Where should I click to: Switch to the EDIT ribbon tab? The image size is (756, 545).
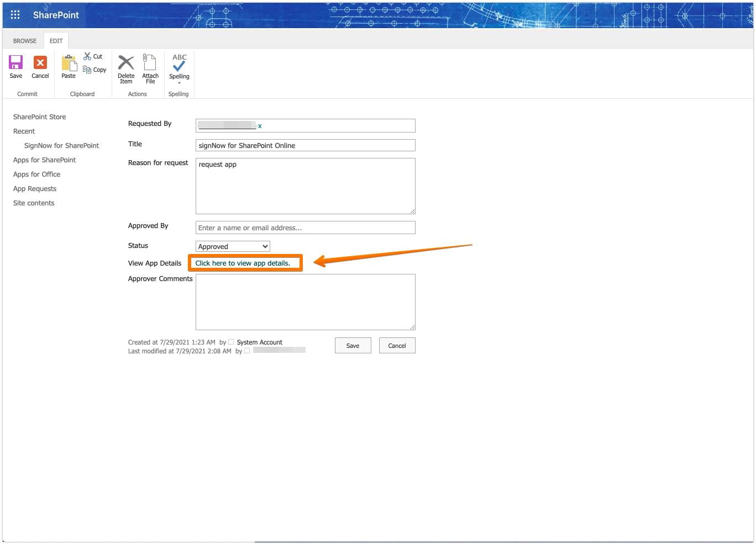(56, 41)
